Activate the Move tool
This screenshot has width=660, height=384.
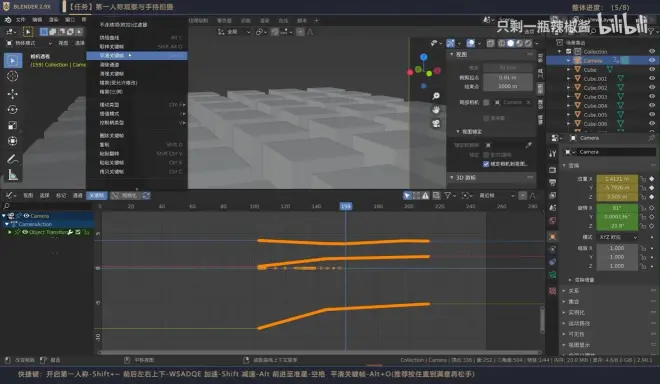13,93
